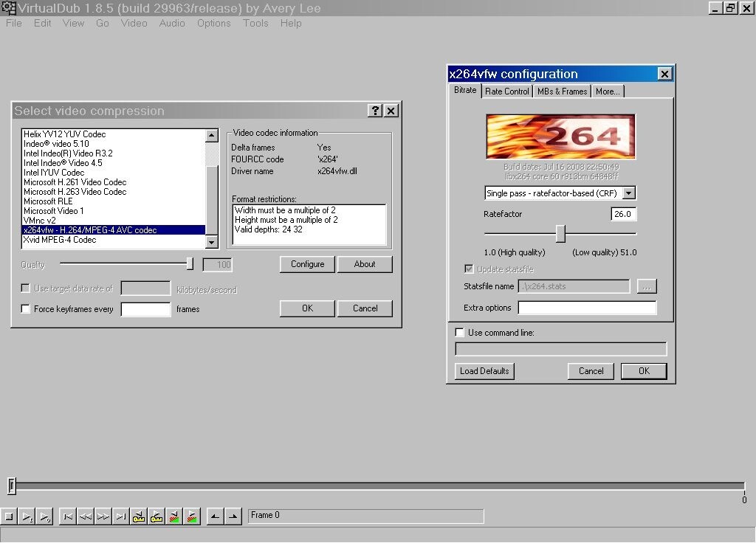756x543 pixels.
Task: Open the About dialog for x264vfw
Action: (365, 263)
